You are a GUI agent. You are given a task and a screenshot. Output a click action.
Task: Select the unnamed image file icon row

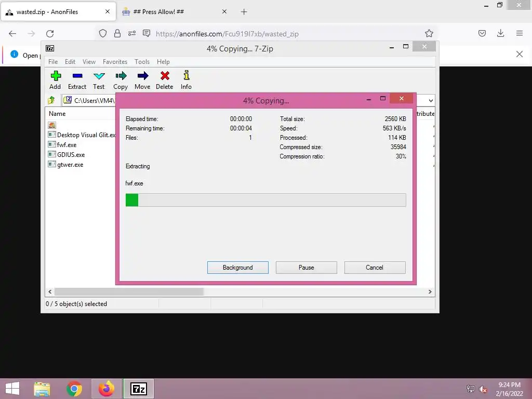point(52,125)
